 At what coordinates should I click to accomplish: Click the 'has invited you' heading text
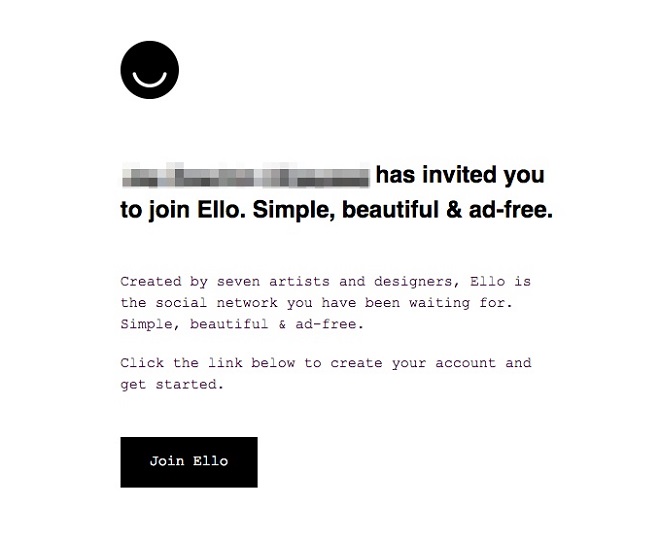point(460,175)
